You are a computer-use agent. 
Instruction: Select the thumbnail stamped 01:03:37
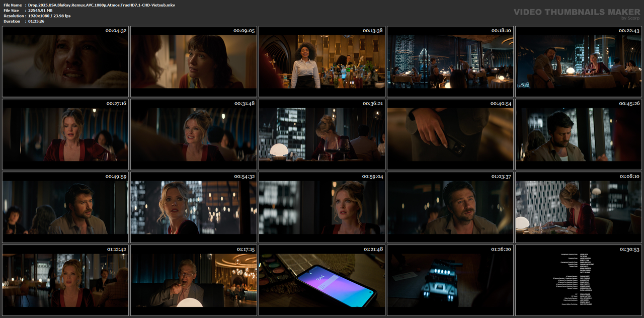tap(450, 207)
